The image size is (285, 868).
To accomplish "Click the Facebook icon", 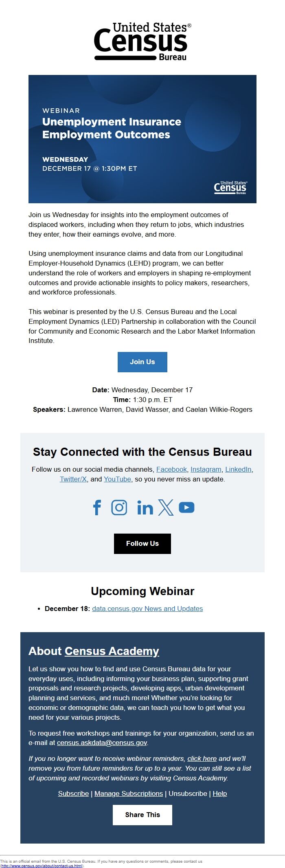I will click(97, 507).
